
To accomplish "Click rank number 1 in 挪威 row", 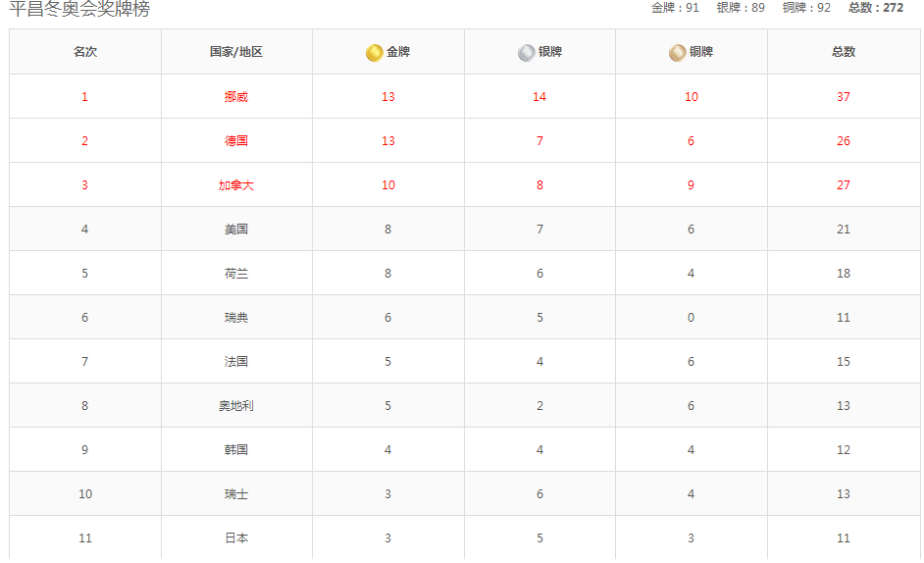I will [85, 97].
